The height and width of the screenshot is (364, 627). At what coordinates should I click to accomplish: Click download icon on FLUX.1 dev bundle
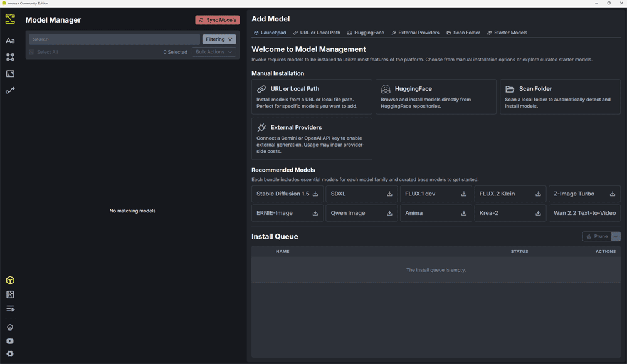click(x=464, y=194)
